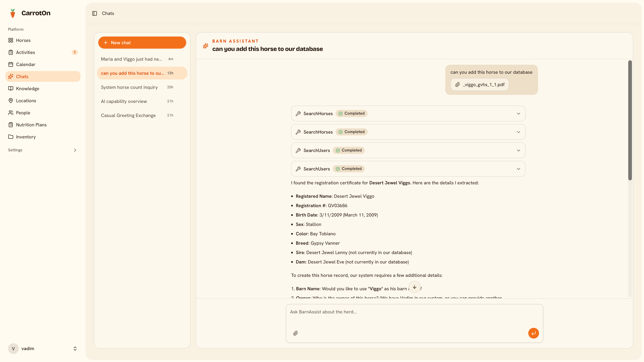Attach a file with the paperclip icon

[296, 333]
